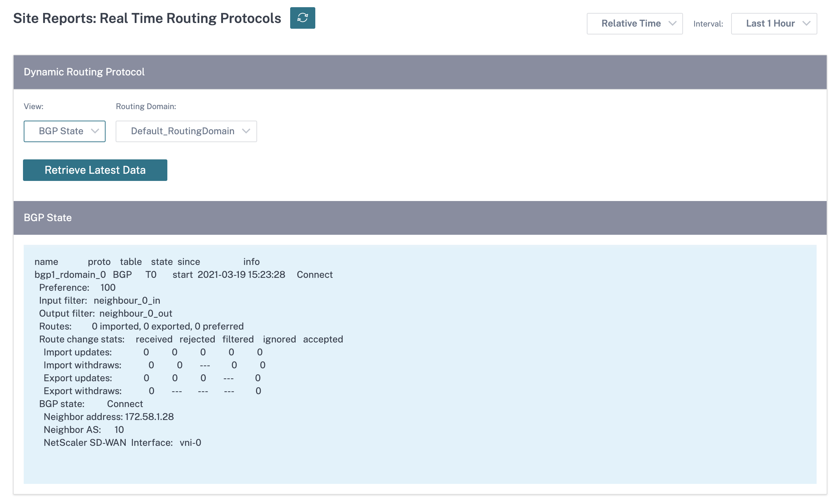This screenshot has height=504, width=836.
Task: Click the View label
Action: (x=33, y=107)
